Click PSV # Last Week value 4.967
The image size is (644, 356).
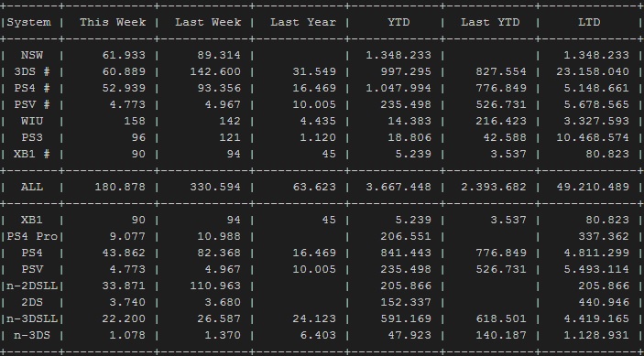tap(223, 105)
